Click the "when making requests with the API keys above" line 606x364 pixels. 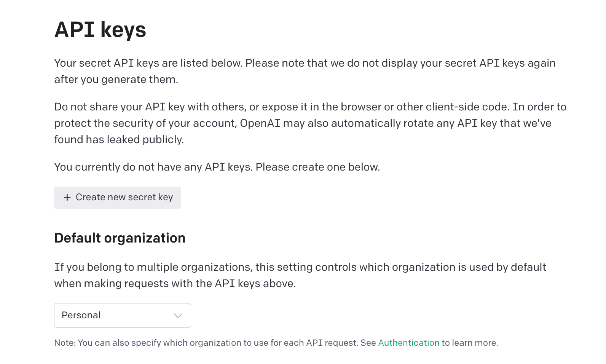(175, 284)
